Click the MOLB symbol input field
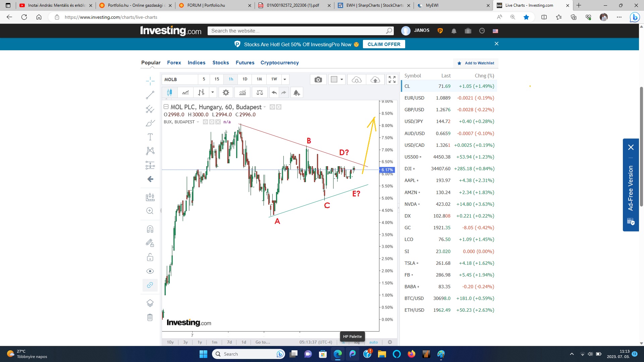Viewport: 644px width, 362px height. coord(180,79)
